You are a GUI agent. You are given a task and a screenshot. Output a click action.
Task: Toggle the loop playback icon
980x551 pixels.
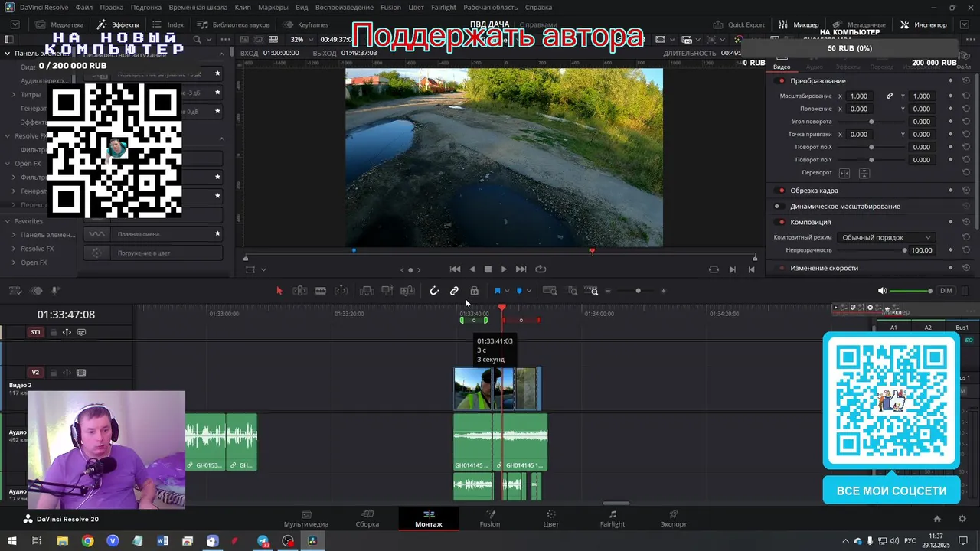(541, 269)
